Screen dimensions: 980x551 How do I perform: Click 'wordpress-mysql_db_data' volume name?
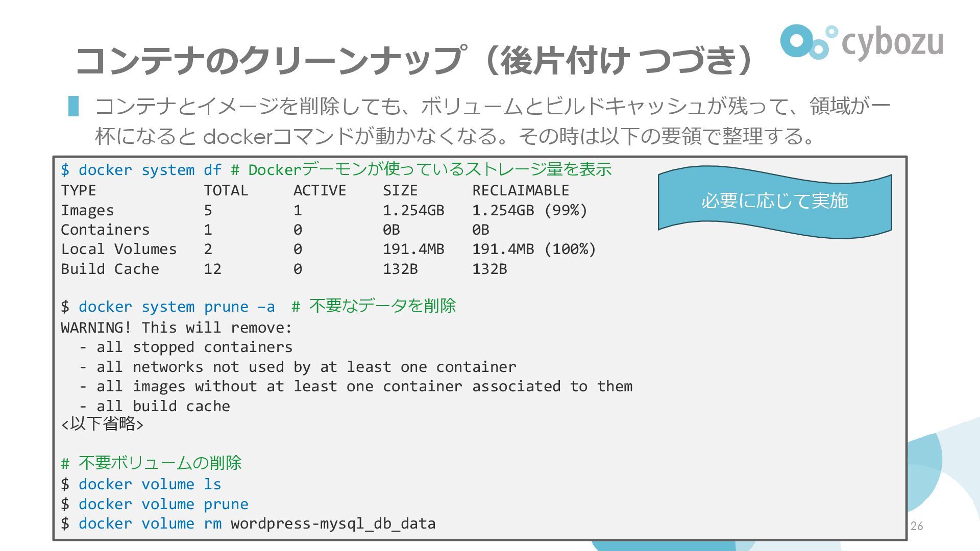tap(333, 524)
